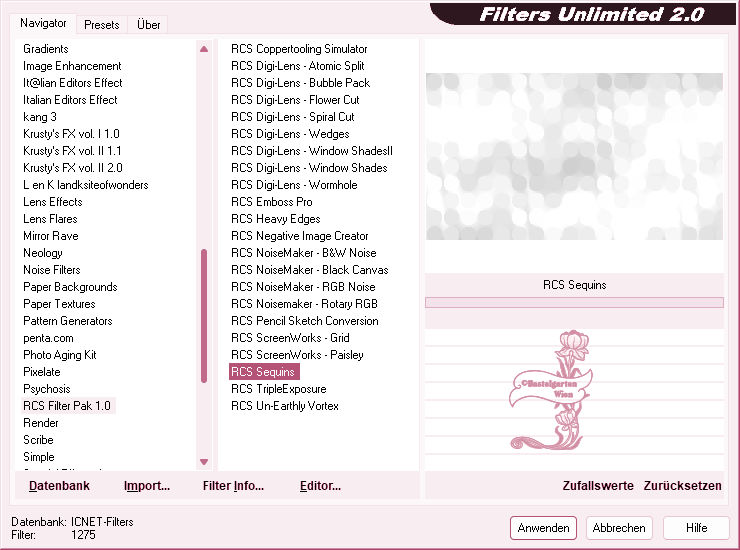
Task: Choose RCS ScreenWorks - Grid
Action: 290,338
